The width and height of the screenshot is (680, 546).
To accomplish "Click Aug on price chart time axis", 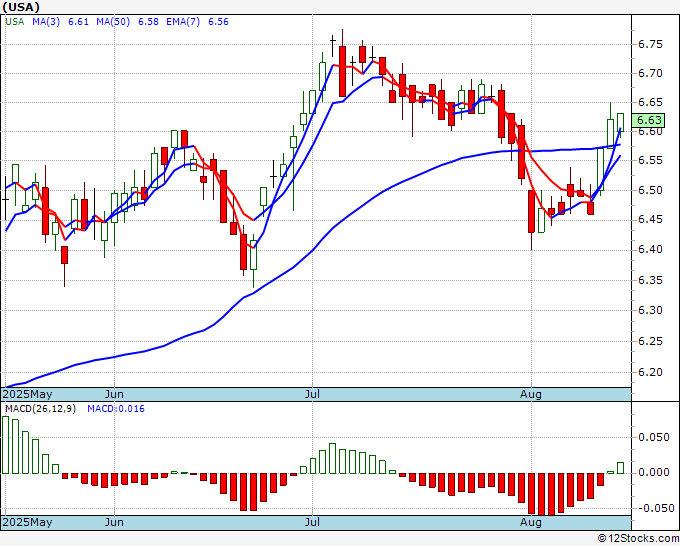I will [x=531, y=394].
